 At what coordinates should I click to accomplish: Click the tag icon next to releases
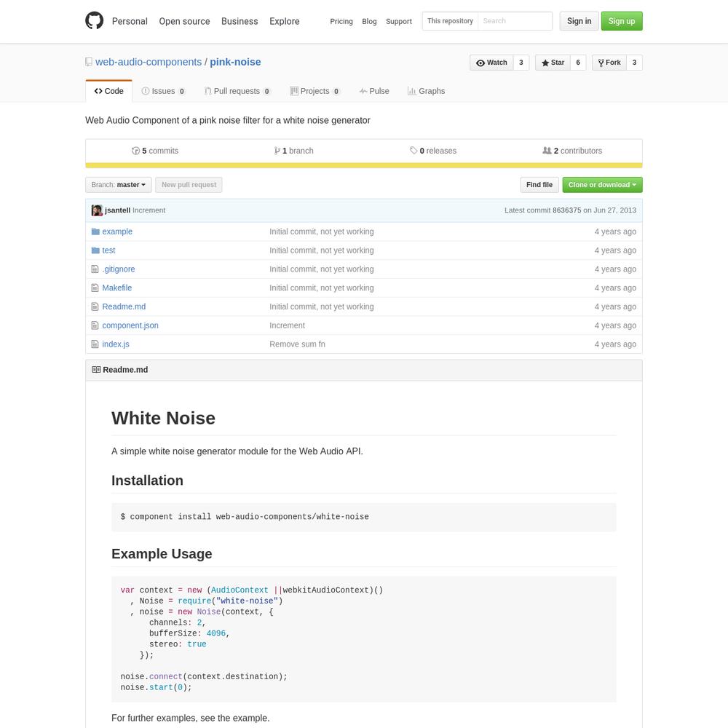click(x=414, y=151)
